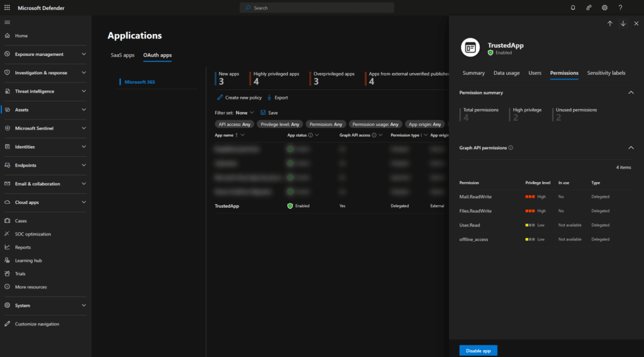Screen dimensions: 644x357
Task: Click the Mail.ReadWrite permission row
Action: (x=547, y=196)
